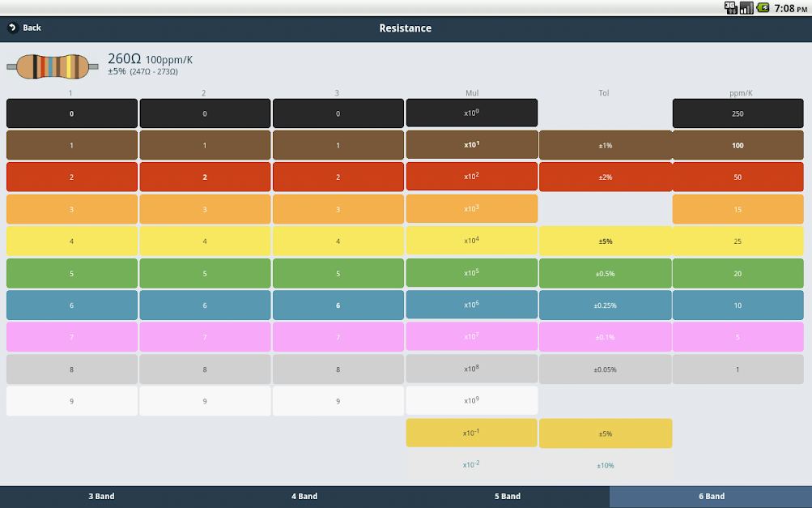Open the 5 Band tab
The height and width of the screenshot is (508, 812).
point(508,497)
